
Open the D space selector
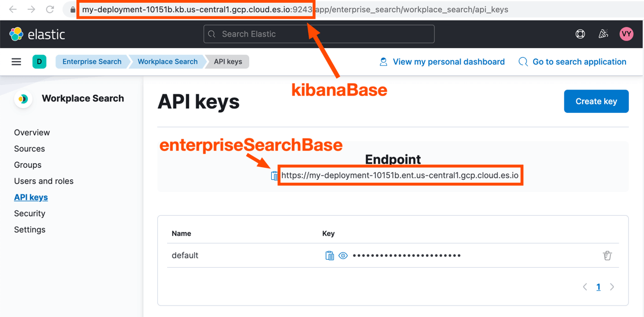click(39, 62)
